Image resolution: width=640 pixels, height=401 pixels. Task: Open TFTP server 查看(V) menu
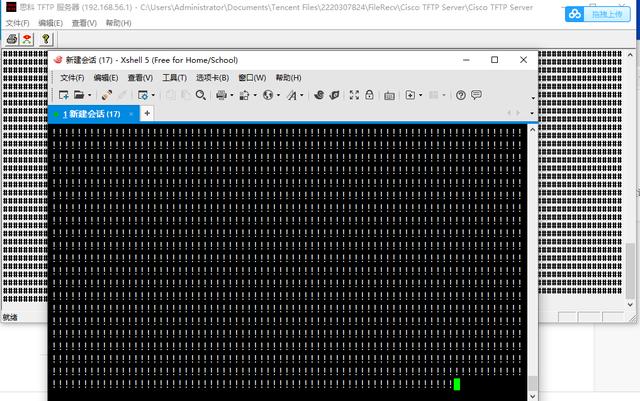(x=84, y=23)
